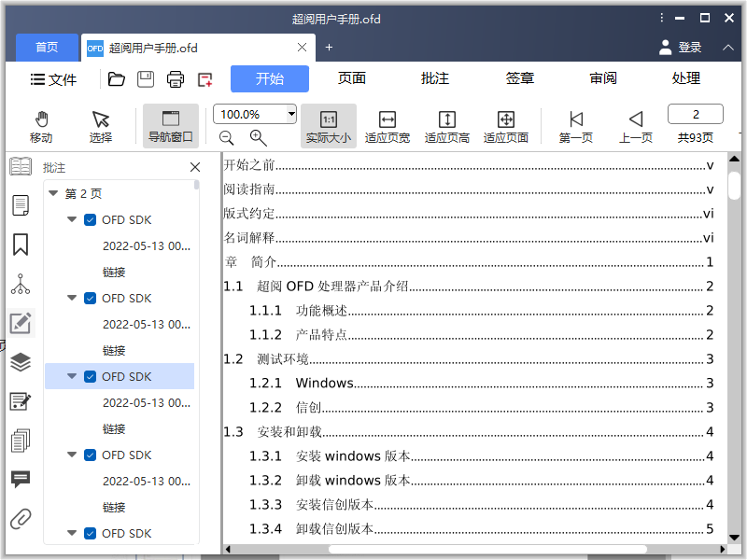Collapse the ribbon with the top-right chevron
The image size is (747, 560).
pyautogui.click(x=728, y=48)
